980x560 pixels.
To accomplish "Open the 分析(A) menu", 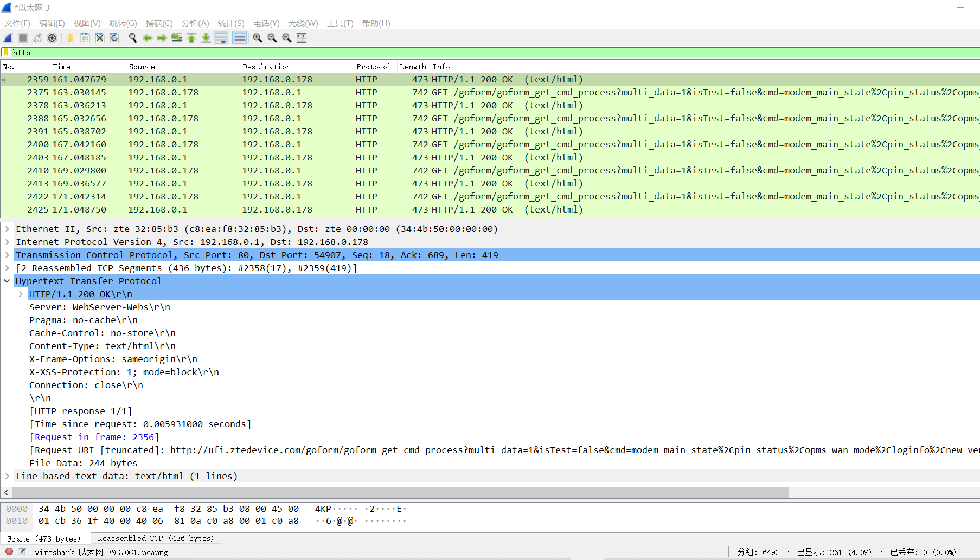I will pos(195,23).
